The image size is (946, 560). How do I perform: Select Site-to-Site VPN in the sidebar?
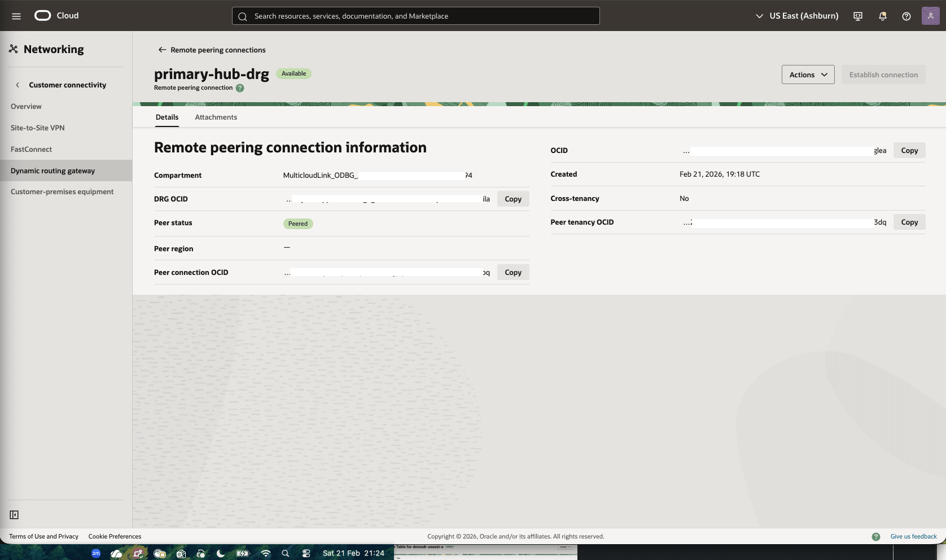(x=37, y=128)
